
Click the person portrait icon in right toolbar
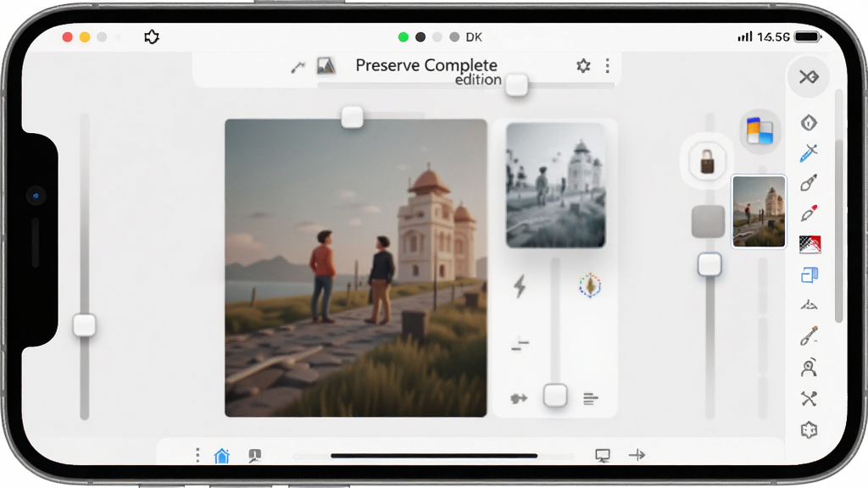pyautogui.click(x=809, y=367)
